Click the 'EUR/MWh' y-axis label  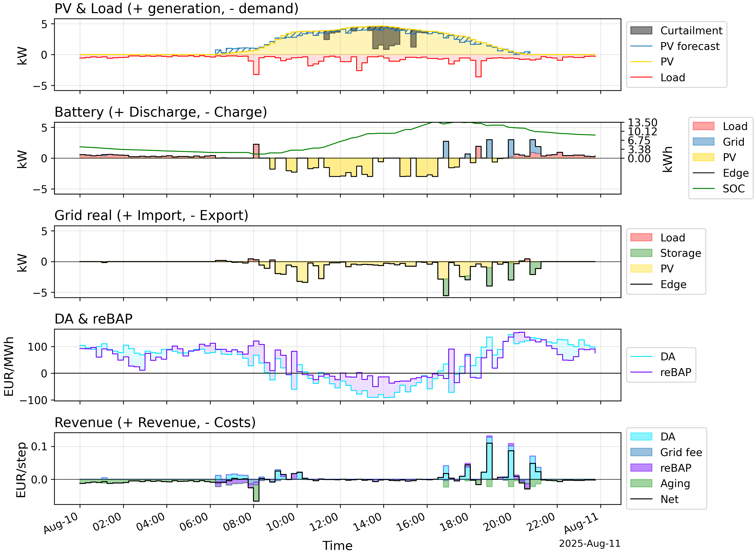coord(9,366)
